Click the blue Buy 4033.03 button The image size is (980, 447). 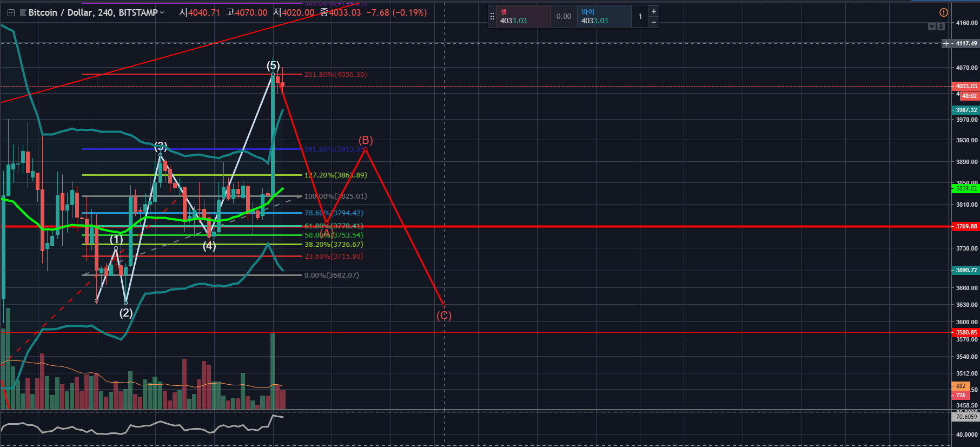(x=604, y=16)
